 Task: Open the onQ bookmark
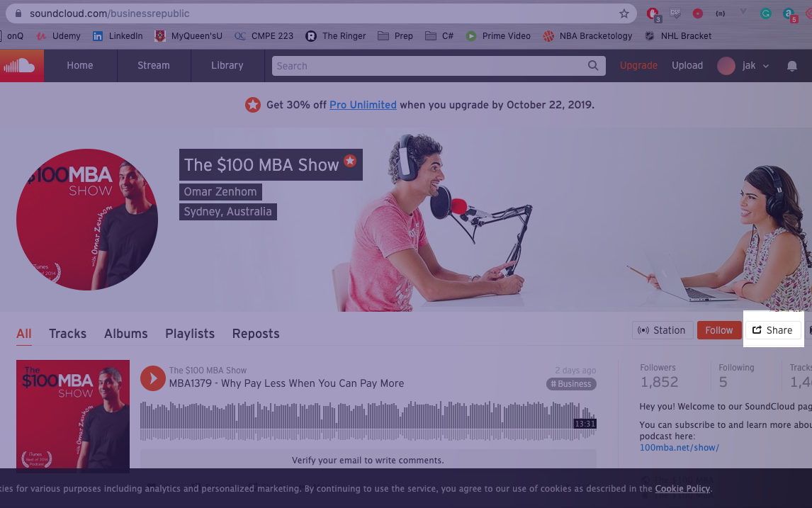(x=13, y=35)
